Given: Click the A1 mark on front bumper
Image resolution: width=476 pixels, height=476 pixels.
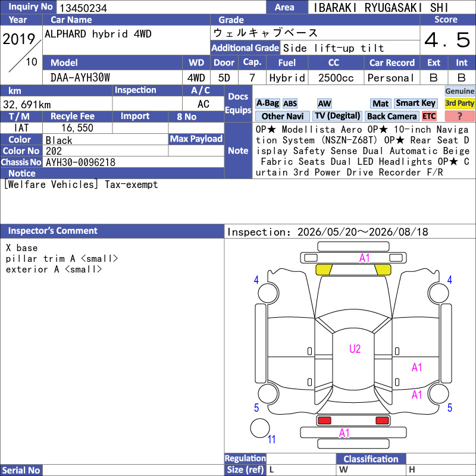Looking at the screenshot, I should (x=364, y=258).
